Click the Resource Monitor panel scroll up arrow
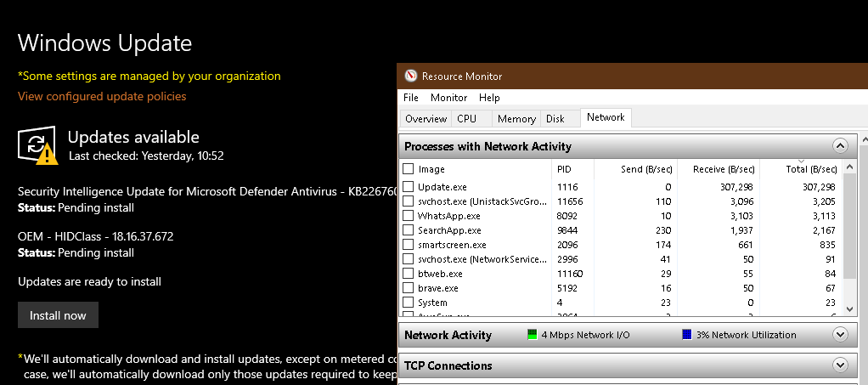The height and width of the screenshot is (385, 868). [863, 139]
